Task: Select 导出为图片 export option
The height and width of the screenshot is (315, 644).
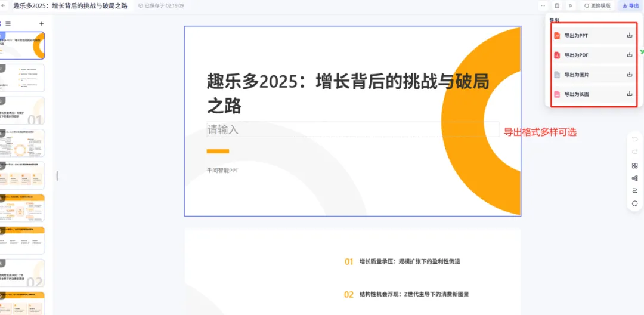Action: point(593,75)
